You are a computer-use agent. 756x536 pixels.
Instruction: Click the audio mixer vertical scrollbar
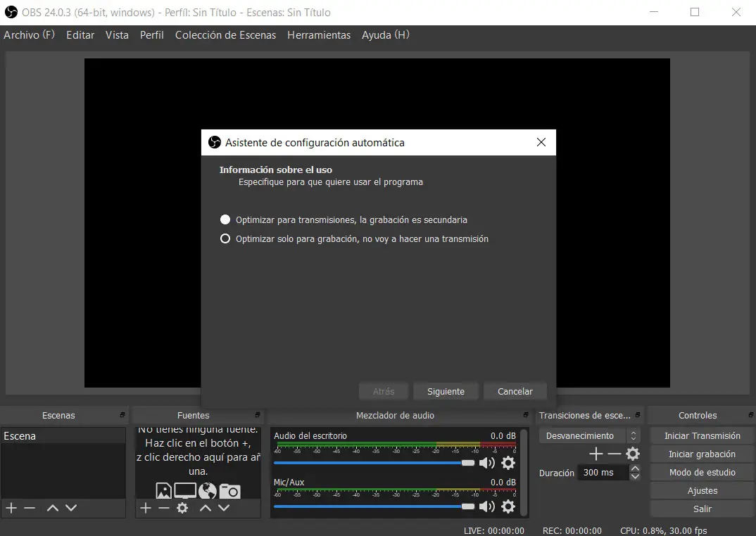(524, 473)
